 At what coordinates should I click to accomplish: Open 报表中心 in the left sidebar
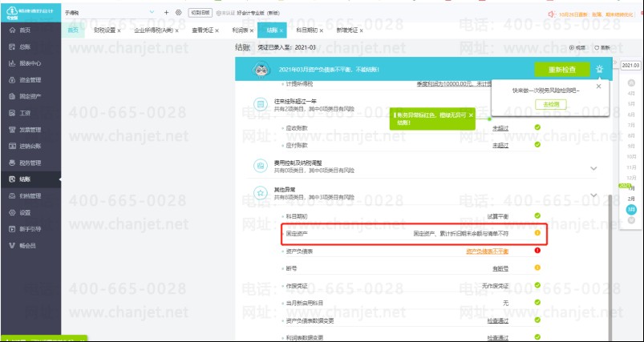(30, 62)
